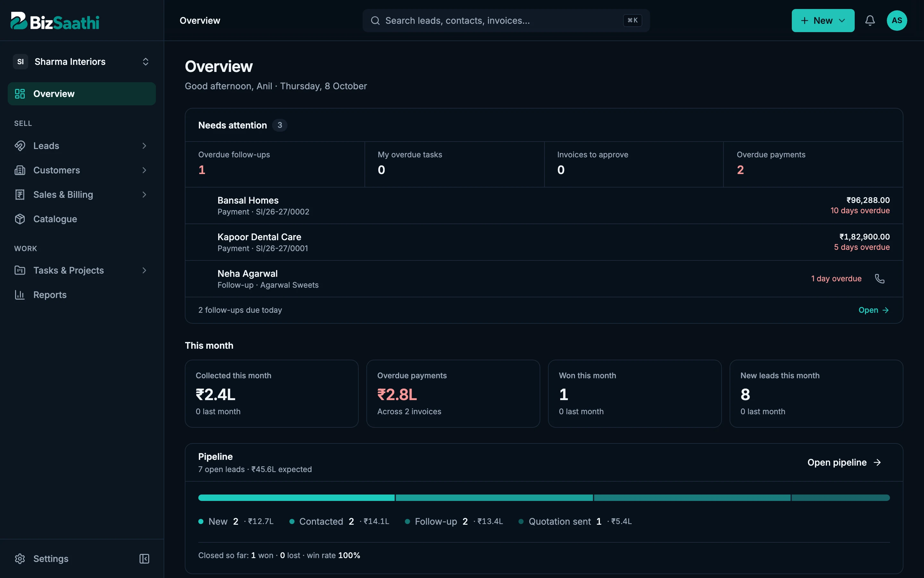Click the Collected this month card

271,394
